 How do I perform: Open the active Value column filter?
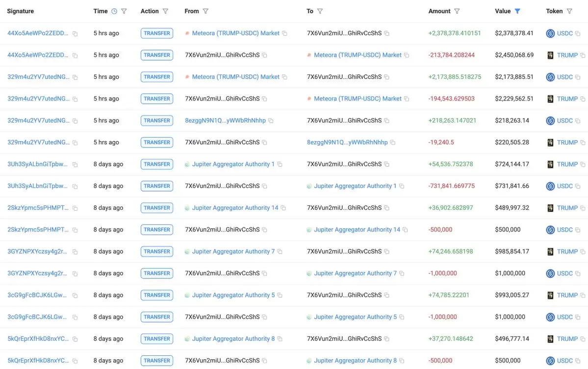517,11
